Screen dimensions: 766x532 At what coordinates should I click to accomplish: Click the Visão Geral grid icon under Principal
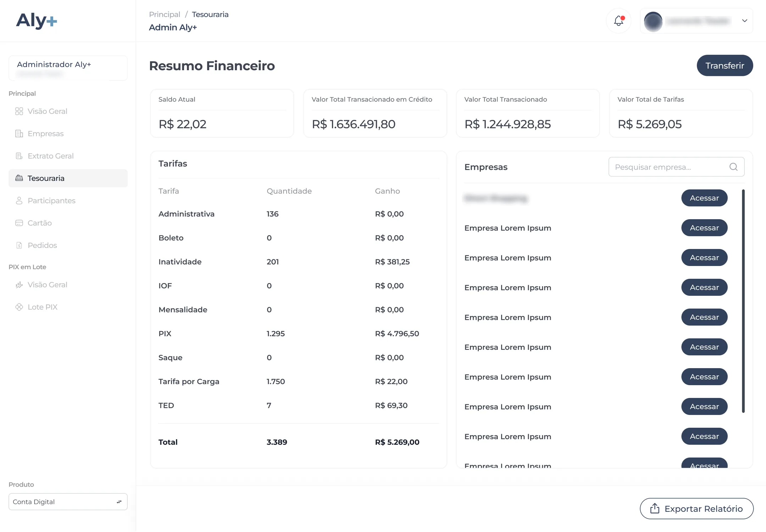click(x=19, y=111)
